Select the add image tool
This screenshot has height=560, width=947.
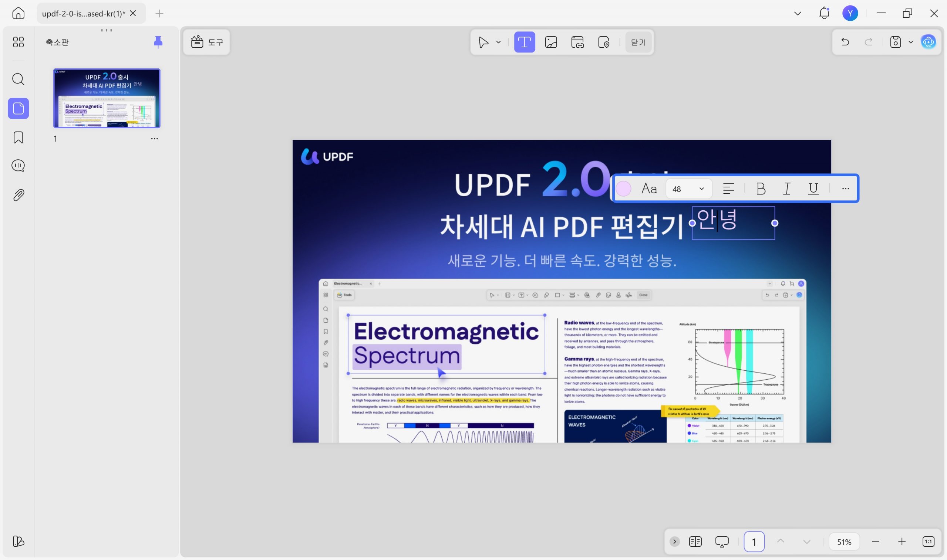coord(551,42)
